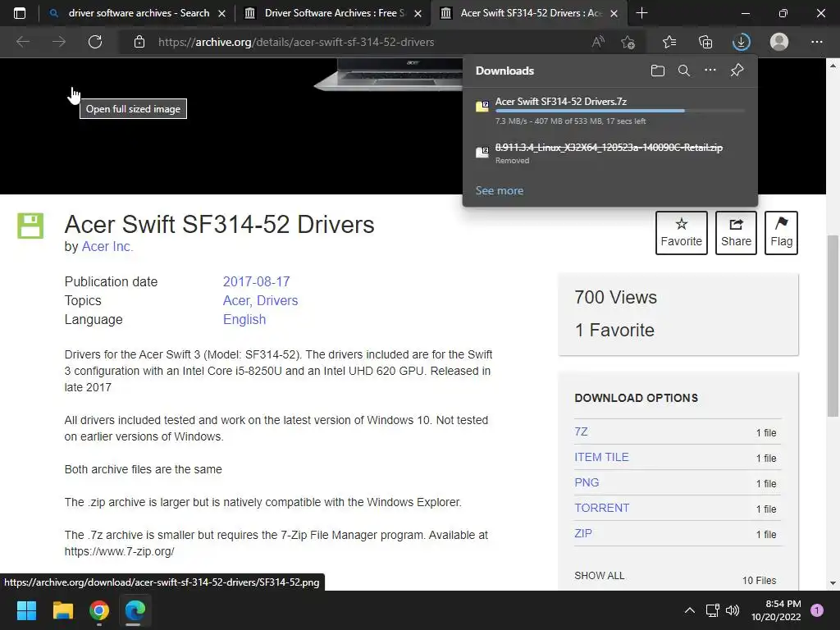Click See more in Downloads panel
This screenshot has height=630, width=840.
pyautogui.click(x=500, y=190)
